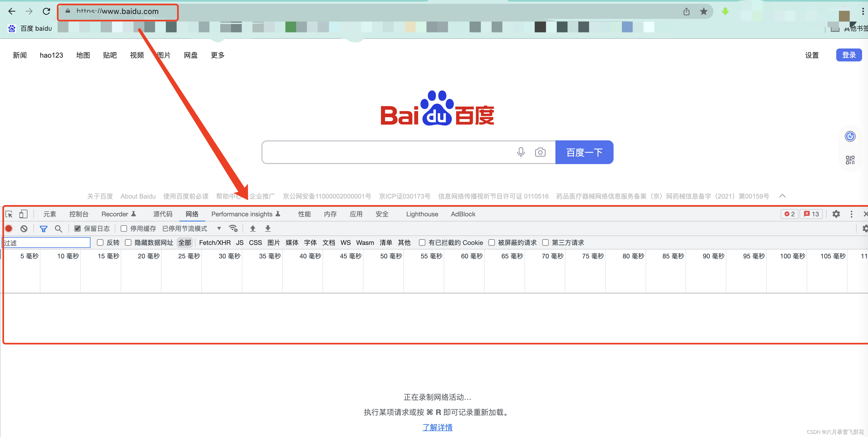
Task: Open About Baidu footer link
Action: coord(138,196)
